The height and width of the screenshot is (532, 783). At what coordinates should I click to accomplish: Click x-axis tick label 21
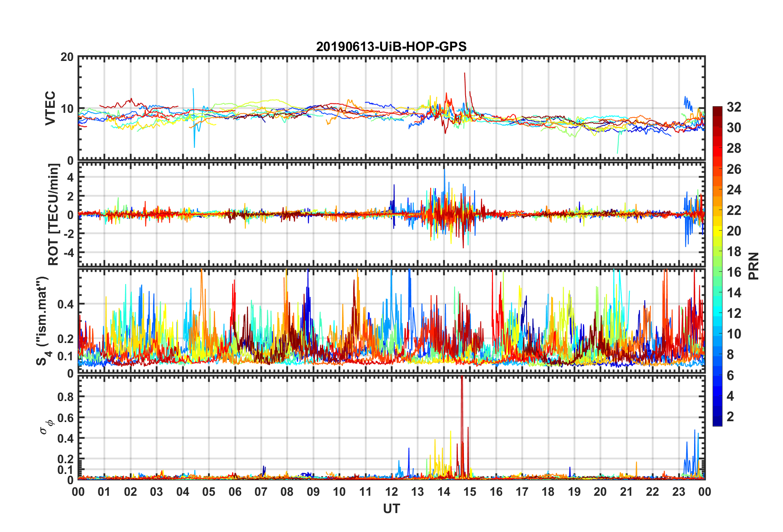coord(626,492)
